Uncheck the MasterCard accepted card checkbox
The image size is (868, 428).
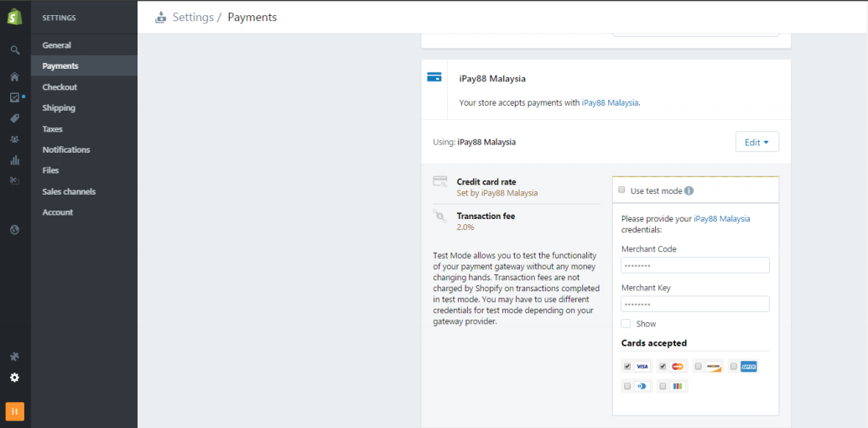coord(663,367)
